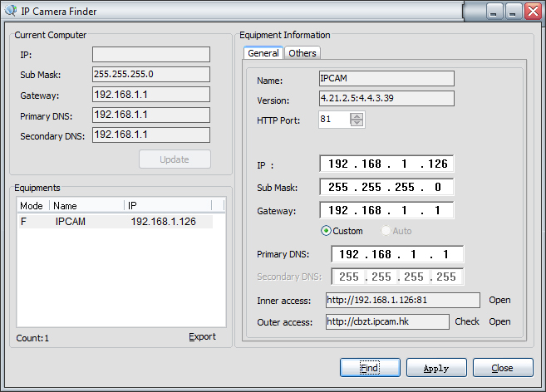Click Current Computer Secondary DNS field

click(151, 135)
